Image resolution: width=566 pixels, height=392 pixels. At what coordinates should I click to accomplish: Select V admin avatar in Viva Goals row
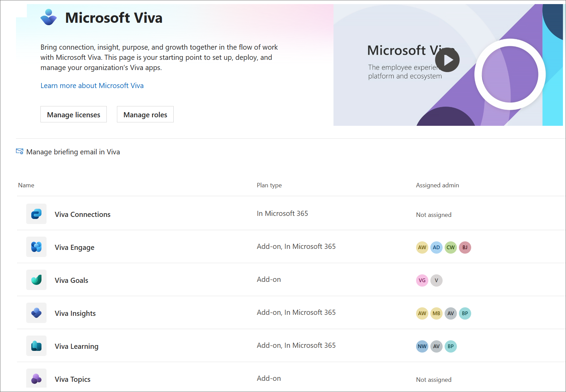pyautogui.click(x=436, y=280)
